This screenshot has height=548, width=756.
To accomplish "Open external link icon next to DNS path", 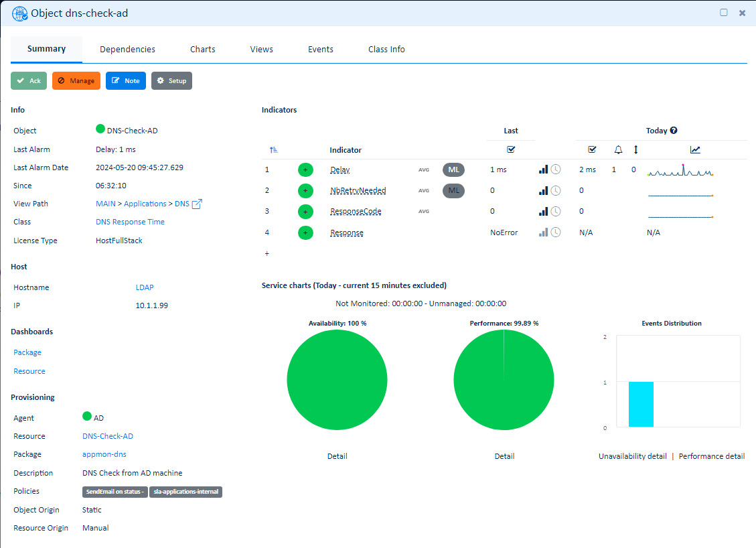I will point(197,204).
